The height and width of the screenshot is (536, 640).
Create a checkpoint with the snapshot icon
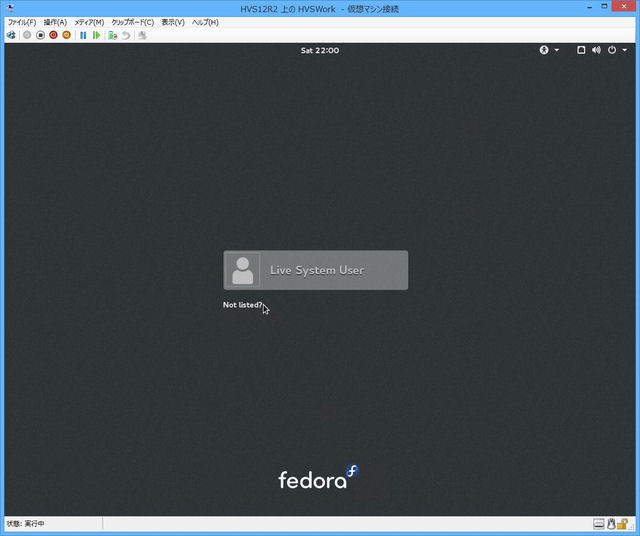coord(112,36)
